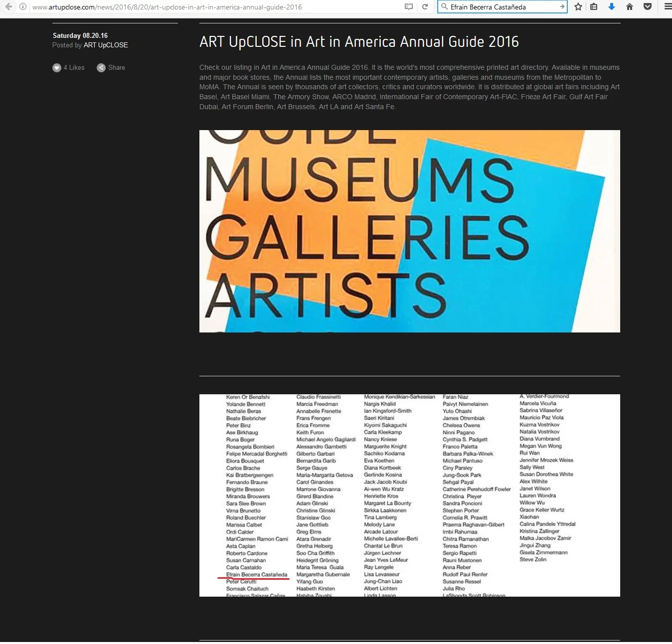This screenshot has height=644, width=672.
Task: Reload the page with refresh icon
Action: tap(425, 7)
